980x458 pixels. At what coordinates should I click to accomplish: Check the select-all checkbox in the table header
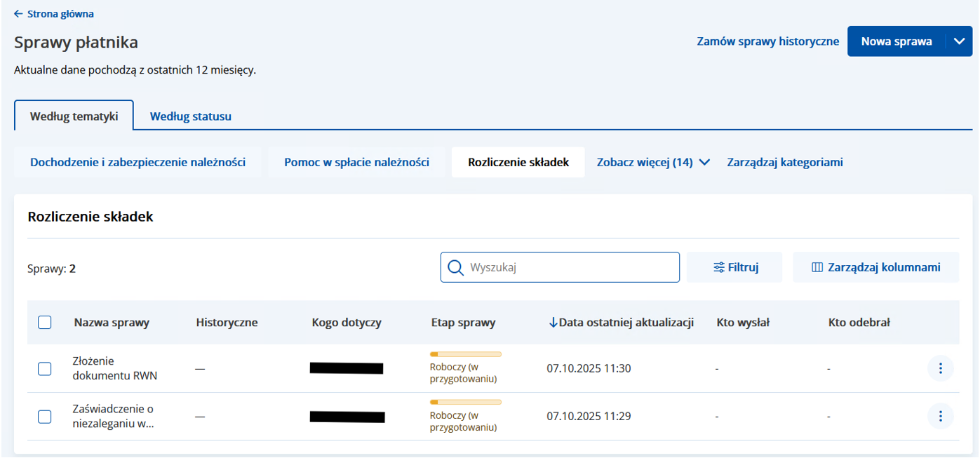pos(44,322)
